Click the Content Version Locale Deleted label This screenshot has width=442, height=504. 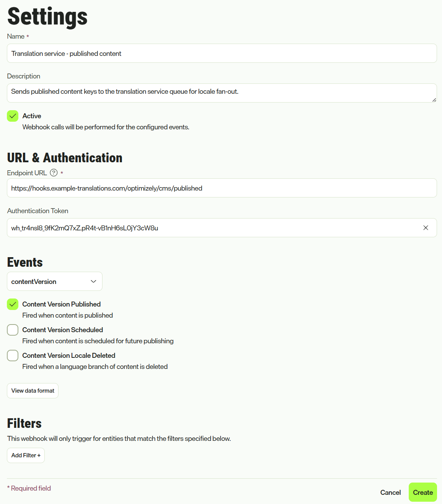pos(69,356)
